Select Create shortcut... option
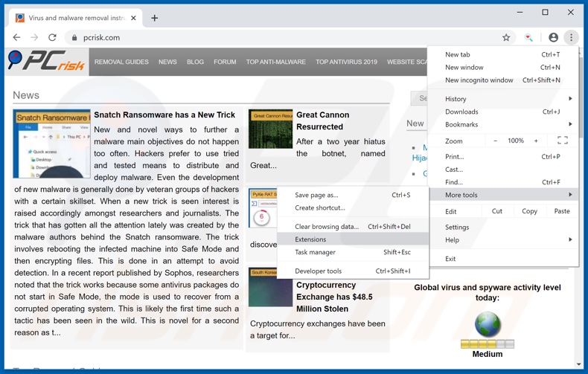This screenshot has height=374, width=588. pyautogui.click(x=353, y=207)
